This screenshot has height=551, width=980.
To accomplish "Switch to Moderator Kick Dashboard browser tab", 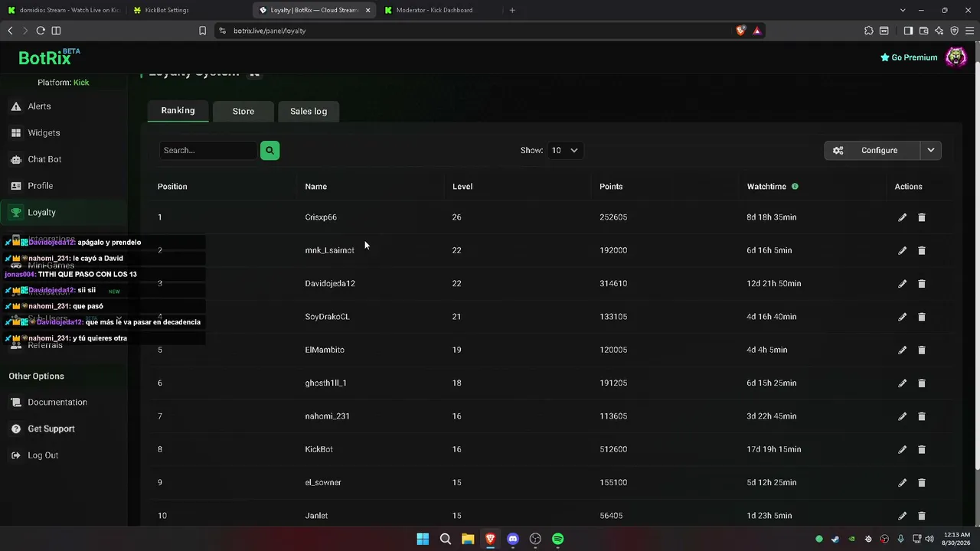I will pos(440,10).
